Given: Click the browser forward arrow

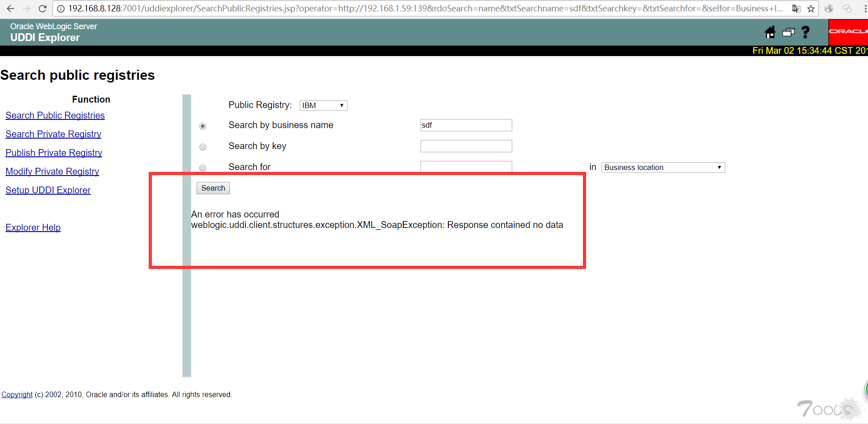Looking at the screenshot, I should (x=26, y=9).
